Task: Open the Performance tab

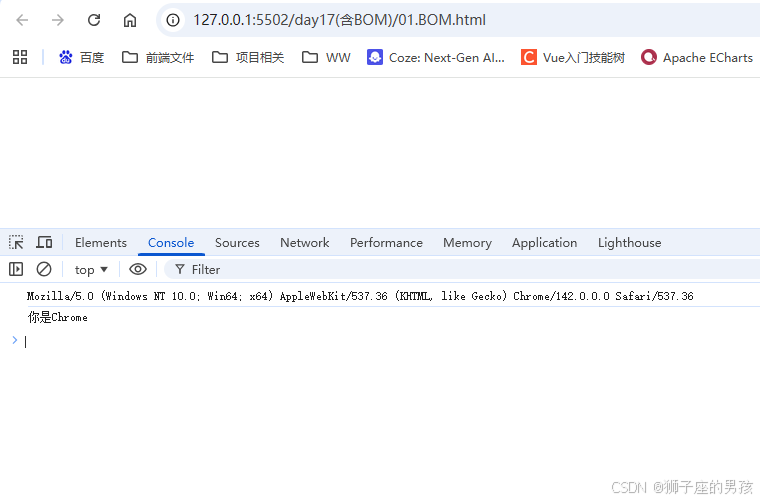Action: tap(386, 243)
